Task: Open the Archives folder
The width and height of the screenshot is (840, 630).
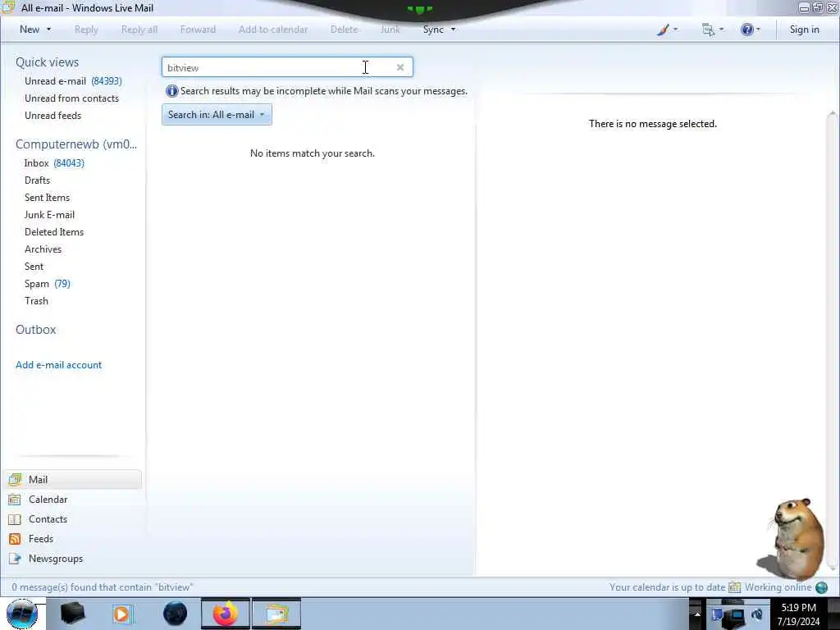Action: [43, 249]
